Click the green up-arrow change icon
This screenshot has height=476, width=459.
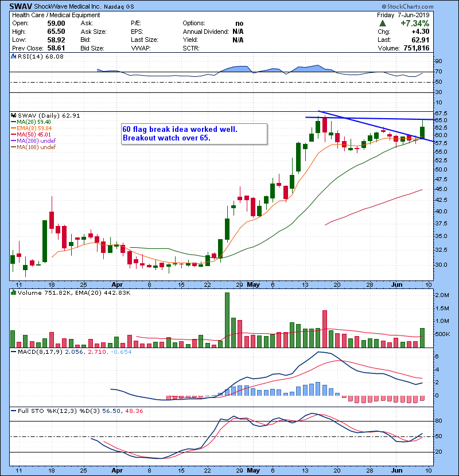tap(383, 24)
